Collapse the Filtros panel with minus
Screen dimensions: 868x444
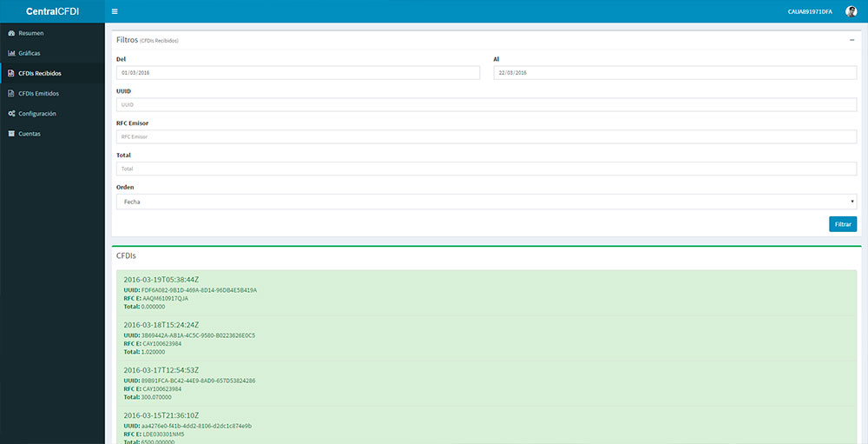tap(852, 40)
